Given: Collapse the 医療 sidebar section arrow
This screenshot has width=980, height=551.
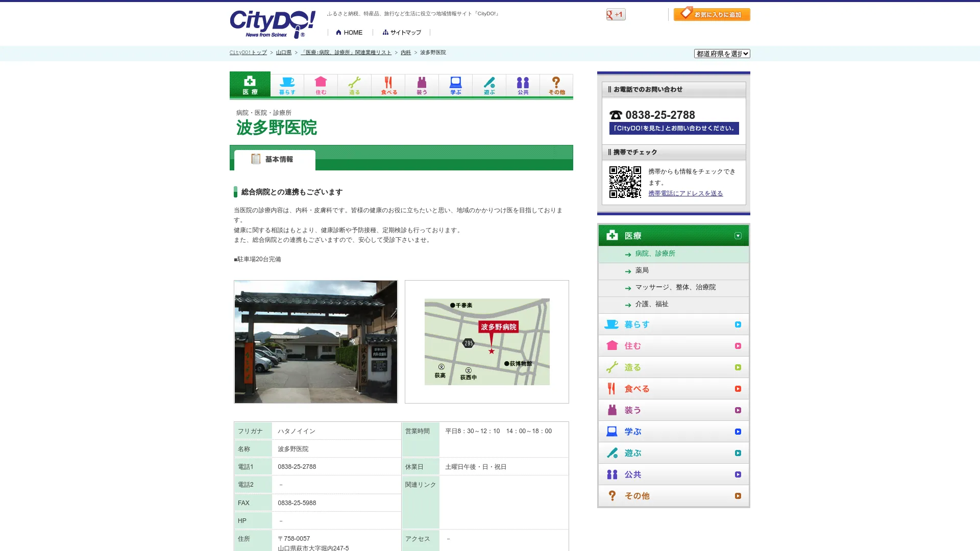Looking at the screenshot, I should click(738, 236).
